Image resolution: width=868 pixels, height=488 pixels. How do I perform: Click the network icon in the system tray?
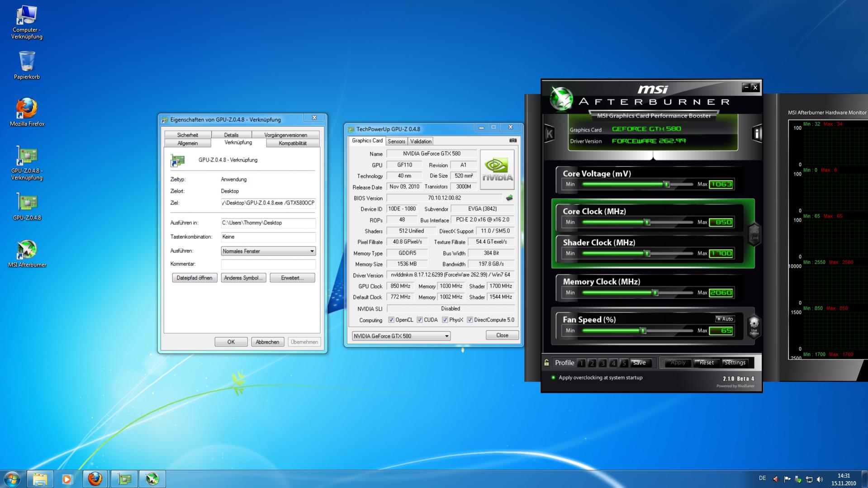click(809, 479)
